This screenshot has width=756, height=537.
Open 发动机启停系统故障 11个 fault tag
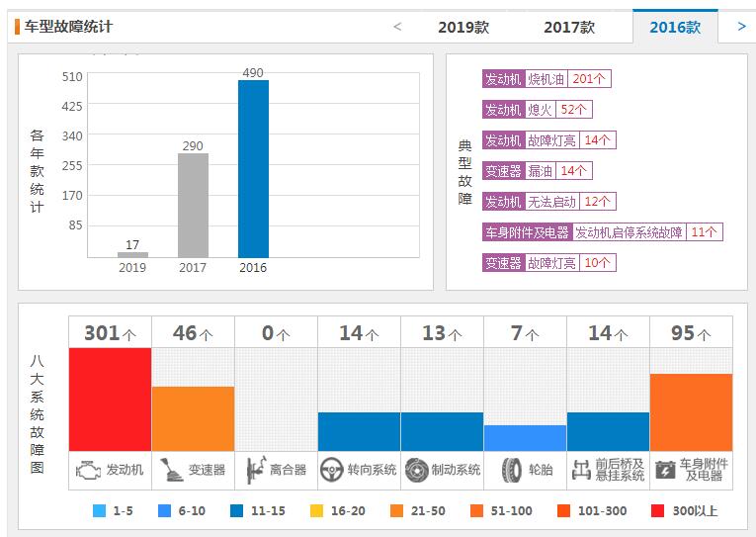tap(602, 232)
